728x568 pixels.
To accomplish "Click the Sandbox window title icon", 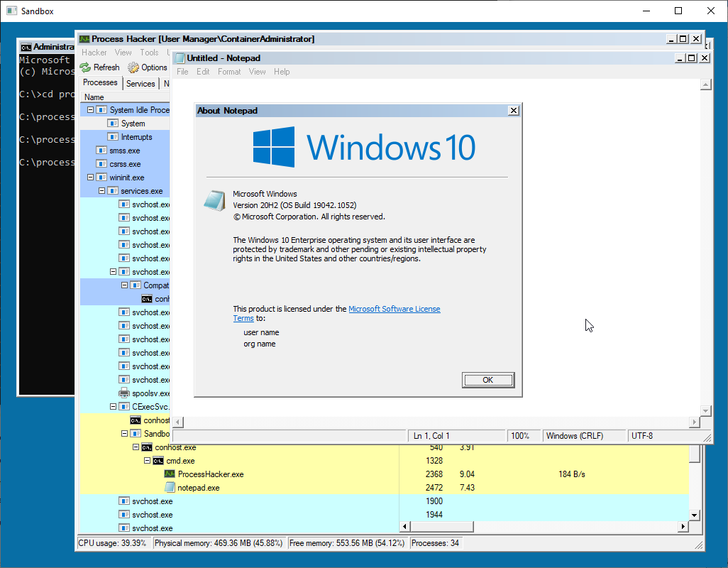I will tap(11, 11).
